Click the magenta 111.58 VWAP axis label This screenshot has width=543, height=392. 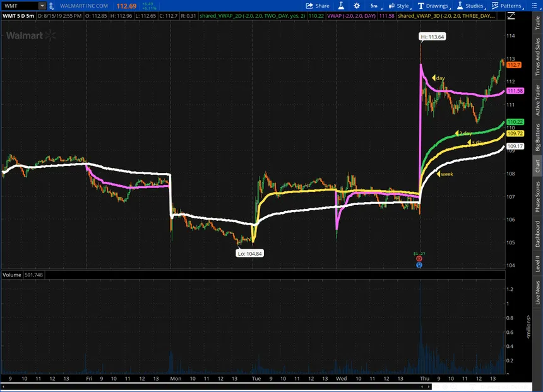[x=515, y=91]
